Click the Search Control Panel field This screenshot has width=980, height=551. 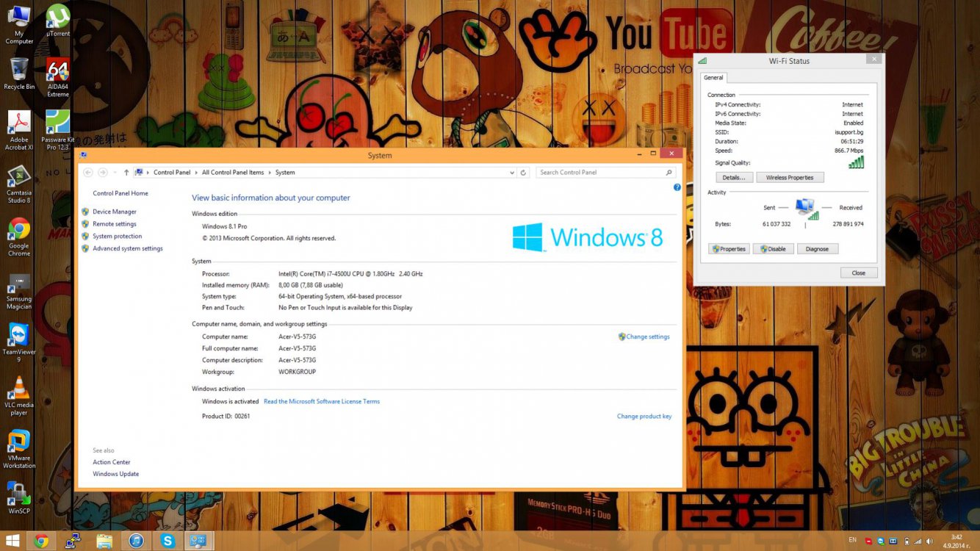(x=600, y=173)
